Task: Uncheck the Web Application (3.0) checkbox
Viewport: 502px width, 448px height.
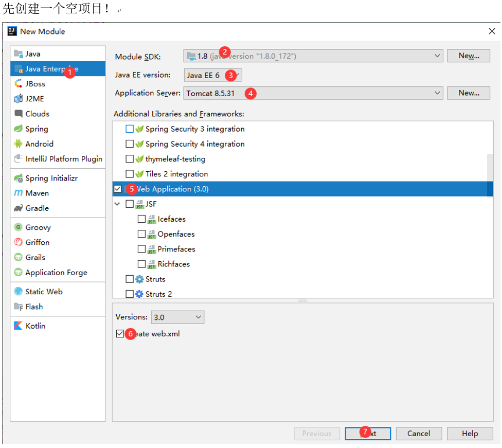Action: coord(117,189)
